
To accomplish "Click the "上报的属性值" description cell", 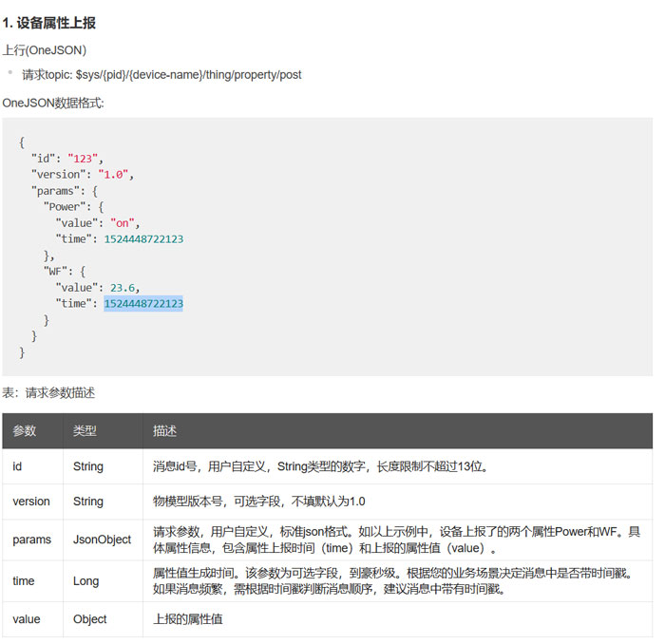I will tap(189, 619).
